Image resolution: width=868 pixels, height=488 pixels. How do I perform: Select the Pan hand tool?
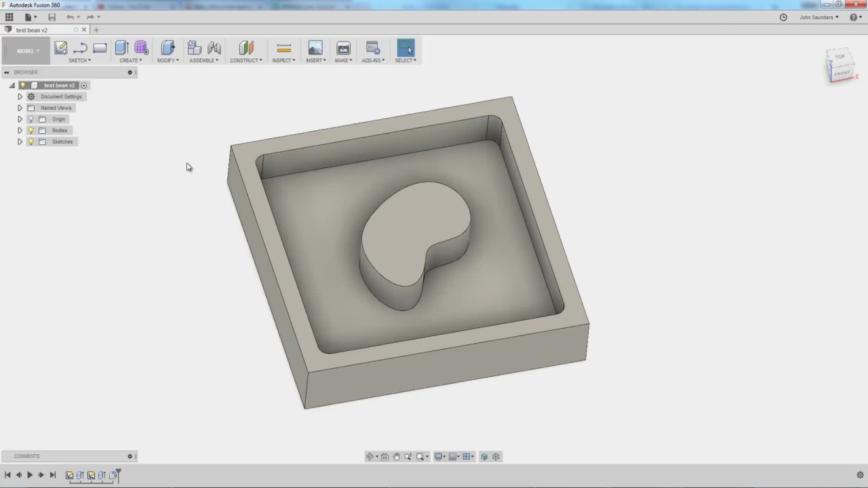(x=397, y=457)
